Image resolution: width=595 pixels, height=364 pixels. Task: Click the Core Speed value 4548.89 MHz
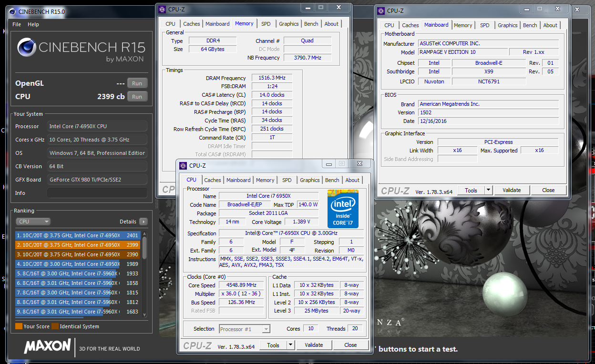[241, 285]
